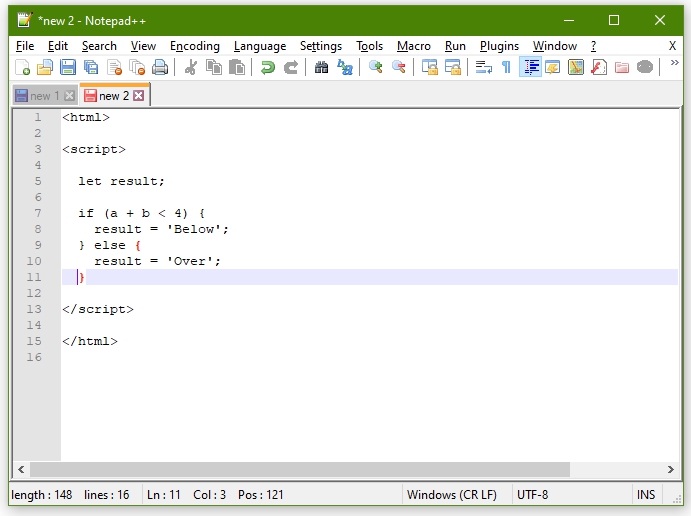Toggle synchronize horizontal scrolling icon
This screenshot has width=691, height=516.
453,67
